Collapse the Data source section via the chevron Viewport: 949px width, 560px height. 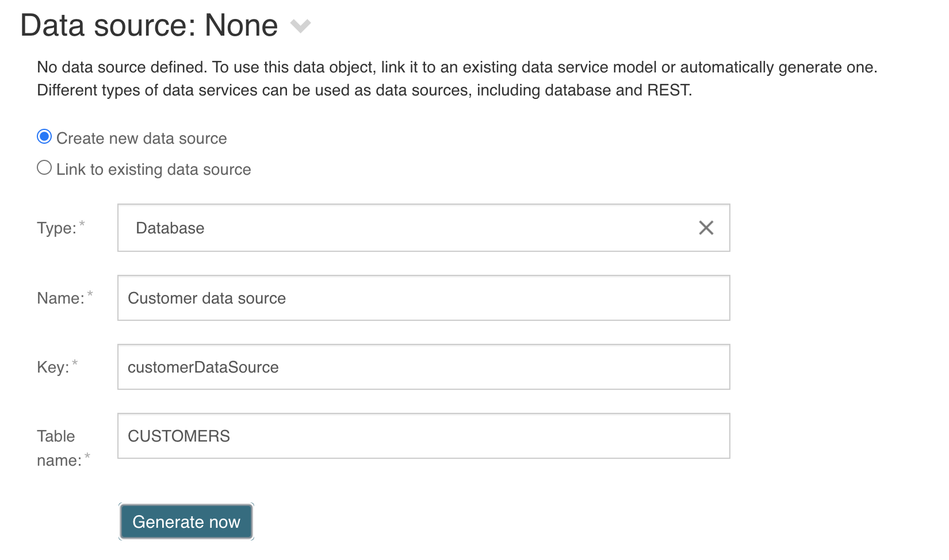tap(300, 26)
